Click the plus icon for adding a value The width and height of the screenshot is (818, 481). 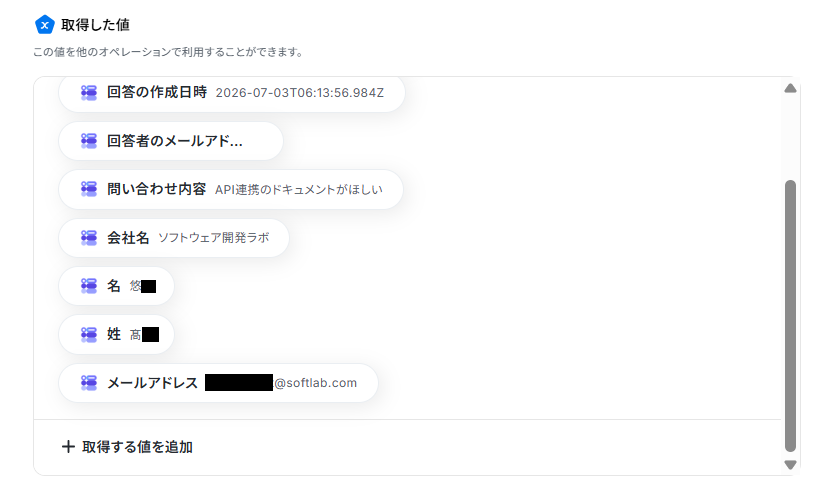[68, 447]
